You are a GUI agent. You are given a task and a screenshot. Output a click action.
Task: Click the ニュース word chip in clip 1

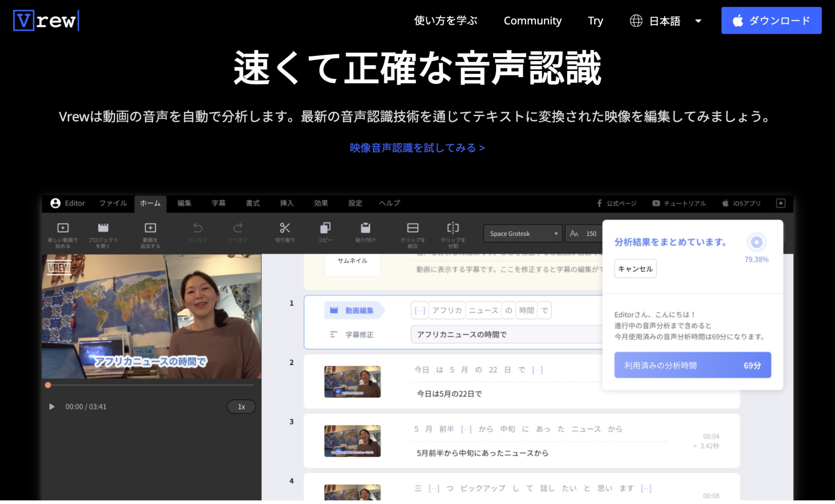coord(483,310)
